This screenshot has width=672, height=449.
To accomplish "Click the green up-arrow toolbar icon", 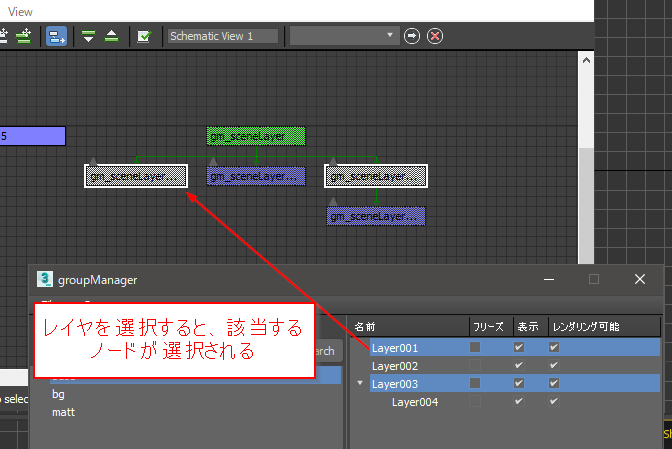I will [x=112, y=36].
